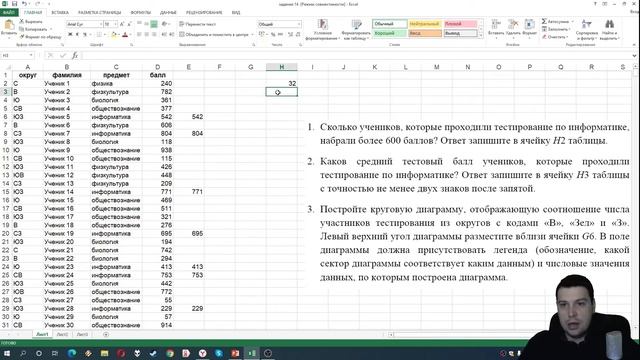Image resolution: width=640 pixels, height=360 pixels.
Task: Open the font size dropdown
Action: 116,24
